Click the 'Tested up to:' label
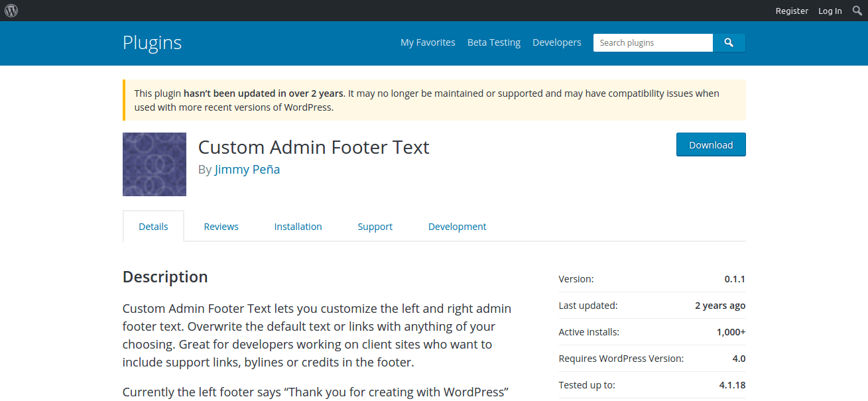This screenshot has height=401, width=868. [587, 385]
